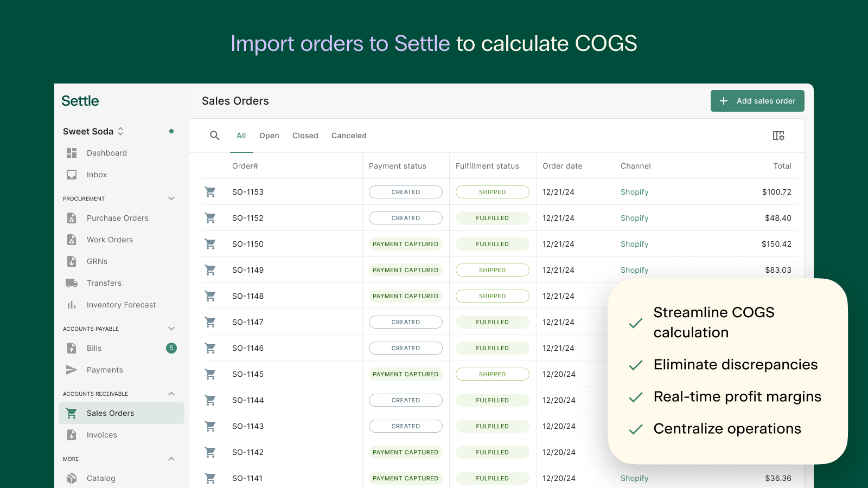Click the search magnifier above the orders table

tap(215, 136)
